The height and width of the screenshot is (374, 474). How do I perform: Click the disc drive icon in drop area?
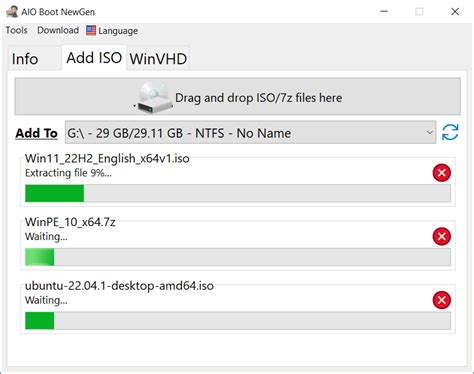(x=154, y=97)
